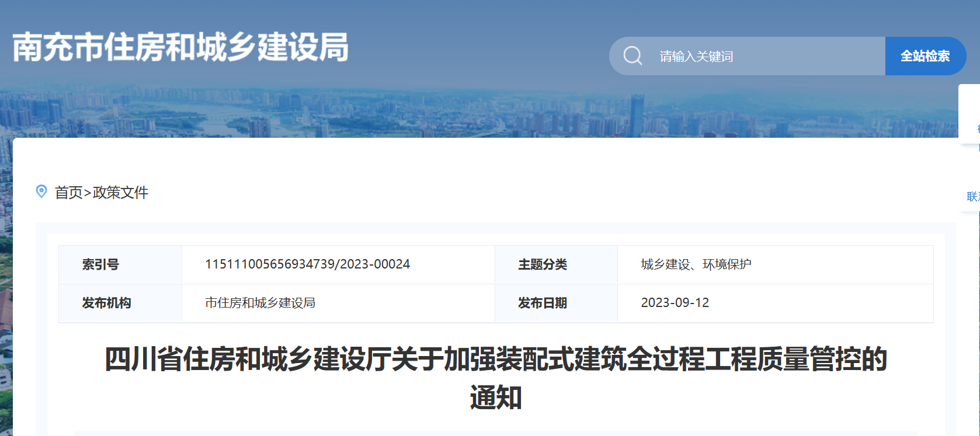
Task: Click the publish date 2023-09-12
Action: pyautogui.click(x=675, y=303)
